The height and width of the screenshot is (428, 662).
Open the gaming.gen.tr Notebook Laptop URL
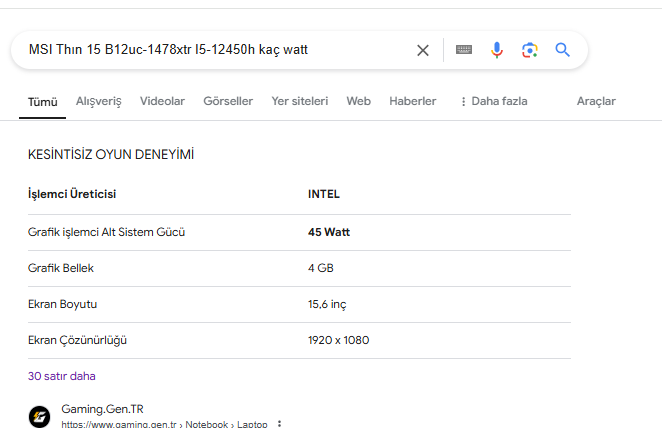click(x=165, y=424)
